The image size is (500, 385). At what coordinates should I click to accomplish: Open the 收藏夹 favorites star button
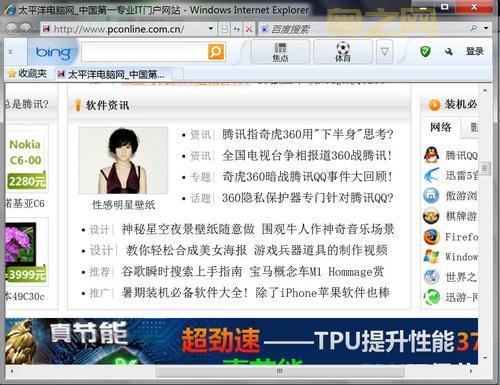[27, 73]
